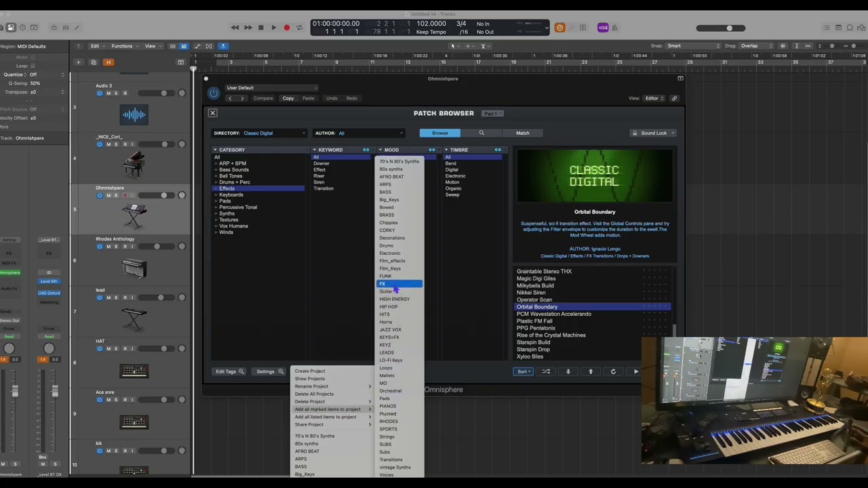Open the User Default preset dropdown
This screenshot has width=868, height=488.
(x=271, y=88)
